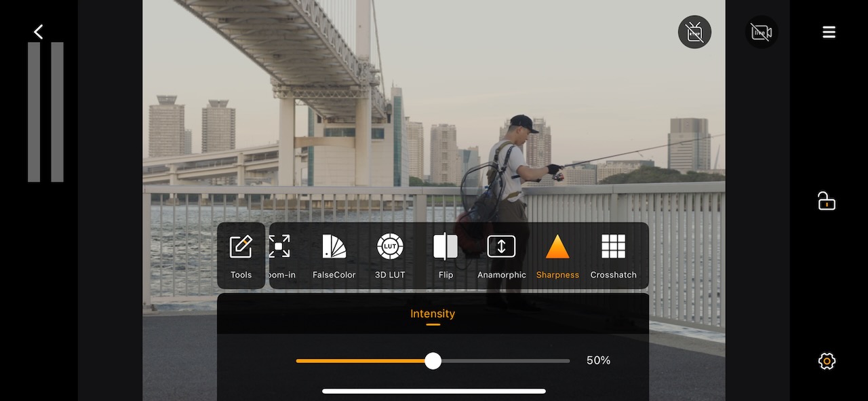868x401 pixels.
Task: Click the Intensity slider handle
Action: coord(433,361)
